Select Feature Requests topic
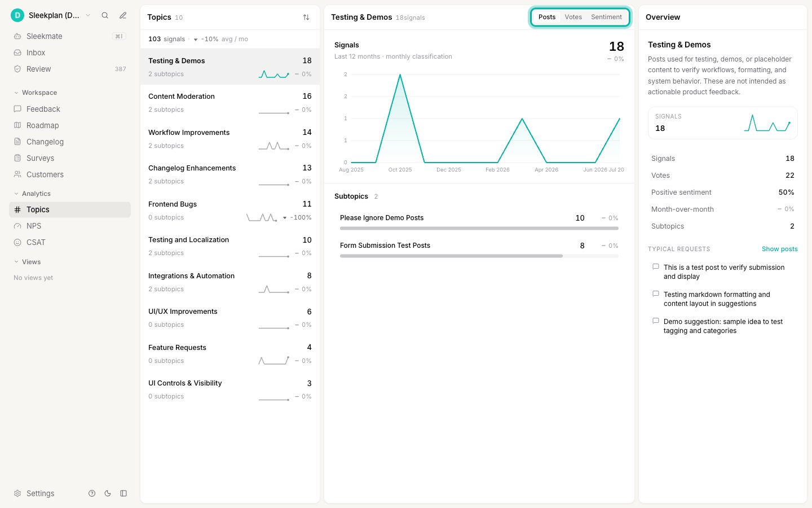 coord(230,353)
